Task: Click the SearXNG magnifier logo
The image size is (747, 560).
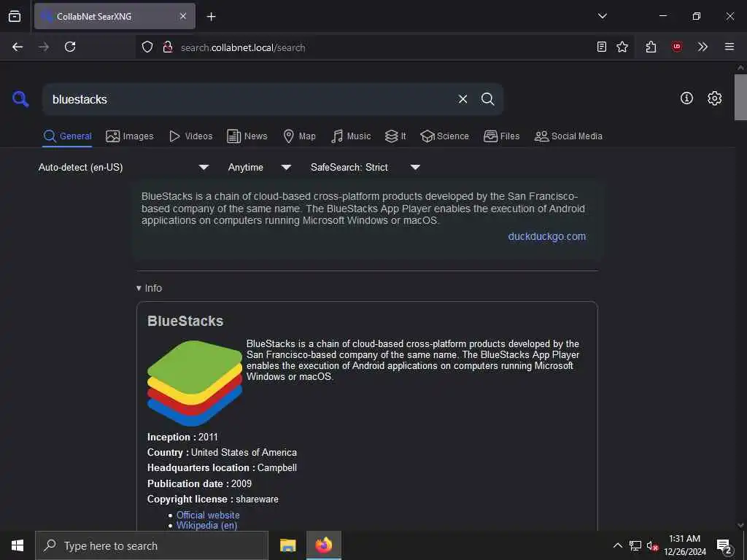Action: pos(20,99)
